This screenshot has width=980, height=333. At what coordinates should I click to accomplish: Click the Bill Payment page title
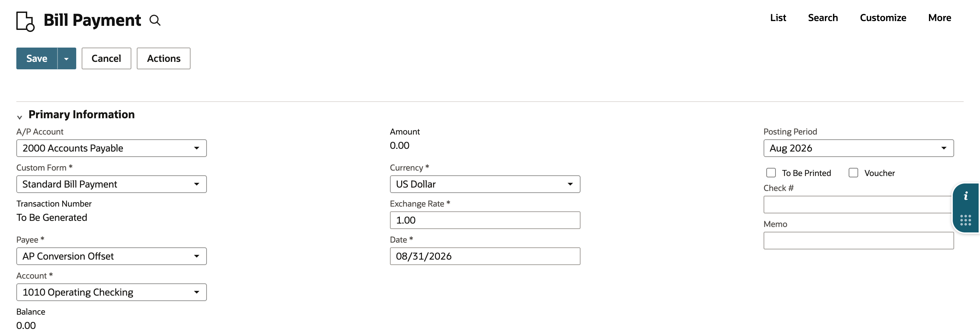coord(92,20)
